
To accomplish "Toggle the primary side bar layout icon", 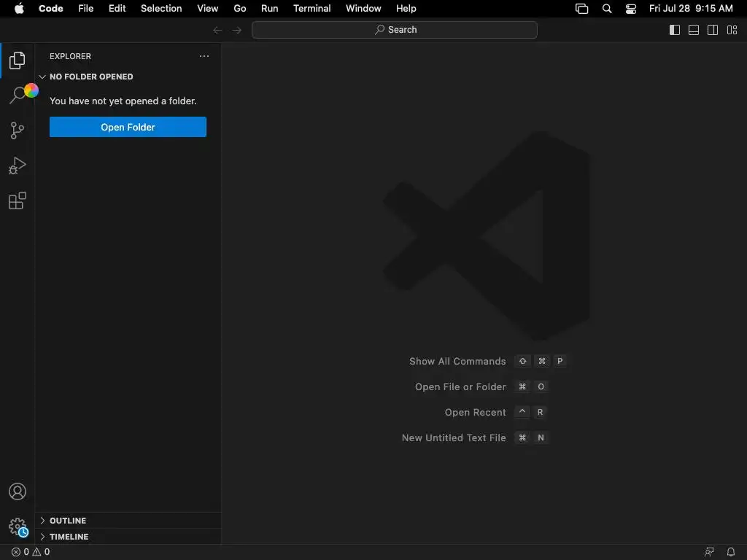I will pyautogui.click(x=675, y=30).
